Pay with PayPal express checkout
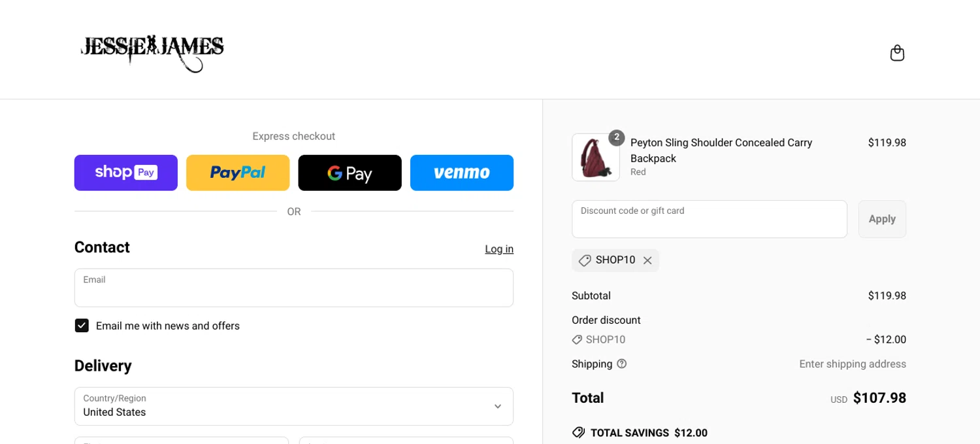This screenshot has width=980, height=444. pos(238,173)
